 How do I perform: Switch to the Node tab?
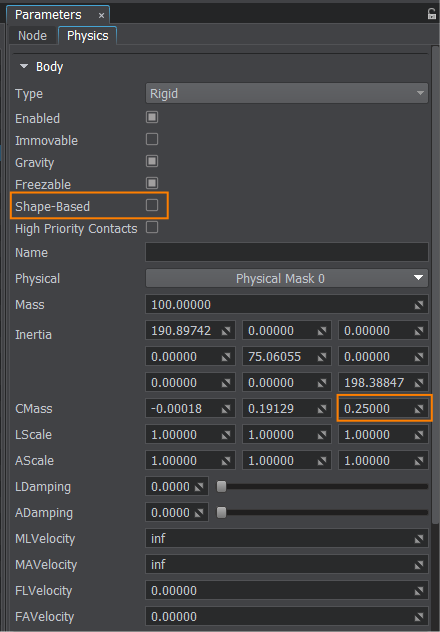(x=32, y=36)
